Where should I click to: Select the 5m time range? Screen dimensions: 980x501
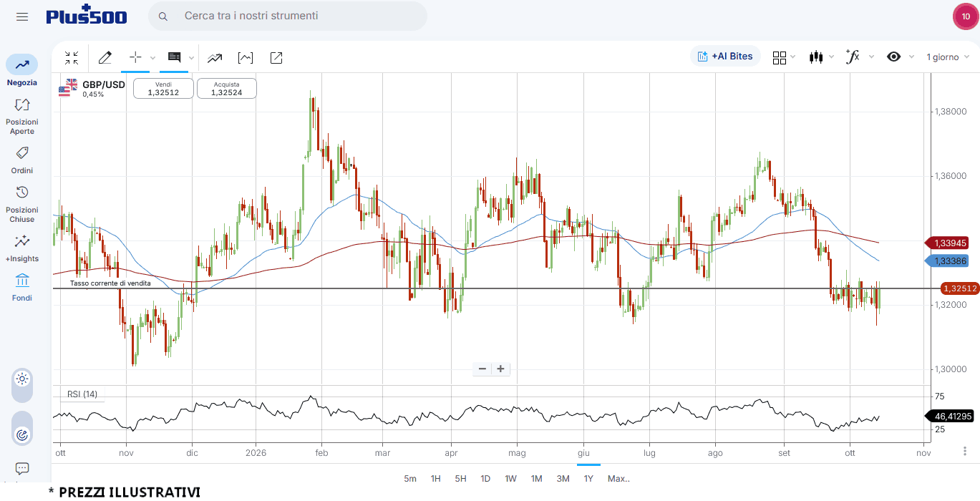coord(410,478)
